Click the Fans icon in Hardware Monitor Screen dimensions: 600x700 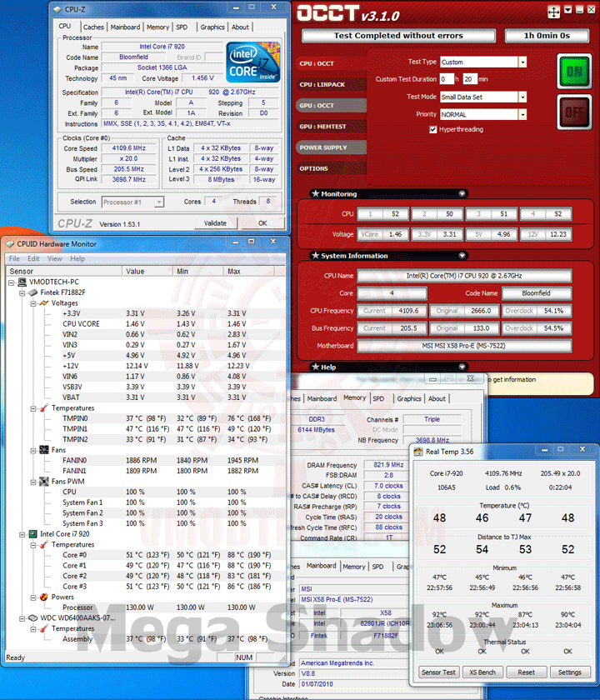pyautogui.click(x=43, y=450)
